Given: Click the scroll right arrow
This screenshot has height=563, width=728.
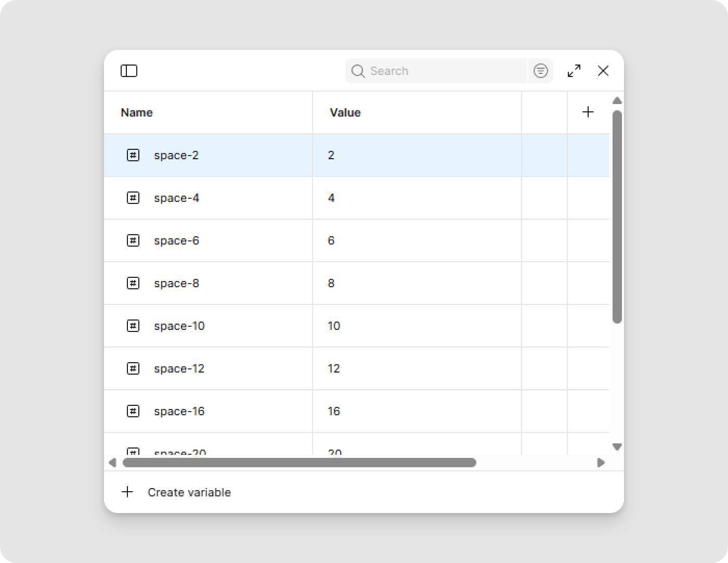Looking at the screenshot, I should click(x=601, y=463).
